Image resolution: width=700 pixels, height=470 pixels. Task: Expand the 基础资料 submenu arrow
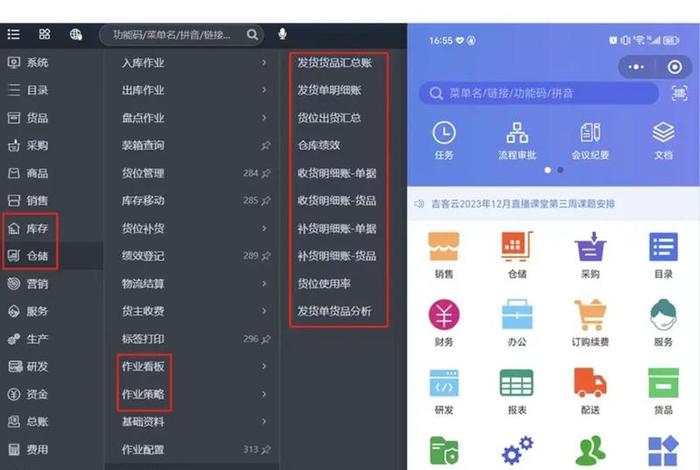[264, 422]
